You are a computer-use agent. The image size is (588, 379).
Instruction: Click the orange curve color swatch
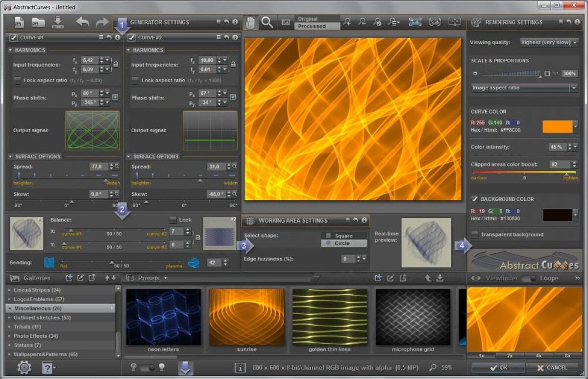[559, 126]
